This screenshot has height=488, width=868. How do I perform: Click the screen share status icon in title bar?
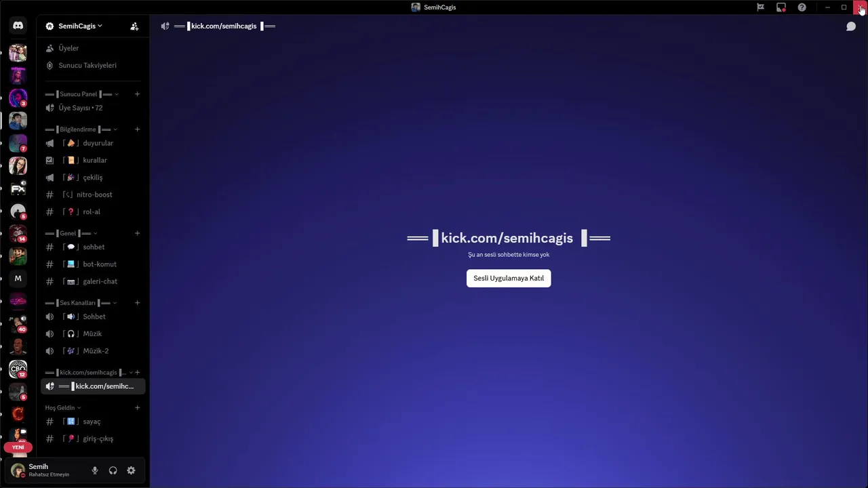(x=781, y=7)
